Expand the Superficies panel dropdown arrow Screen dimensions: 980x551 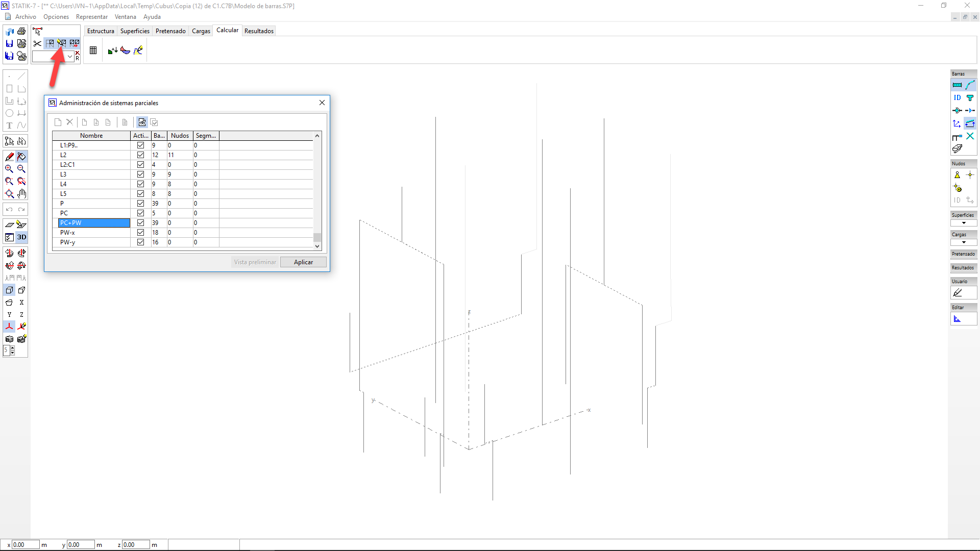tap(964, 223)
